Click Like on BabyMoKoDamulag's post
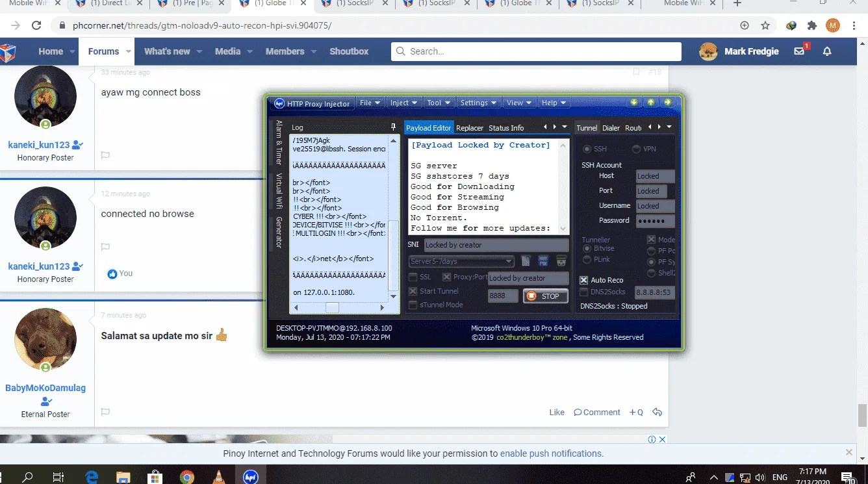Screen dimensions: 868x484 point(557,412)
